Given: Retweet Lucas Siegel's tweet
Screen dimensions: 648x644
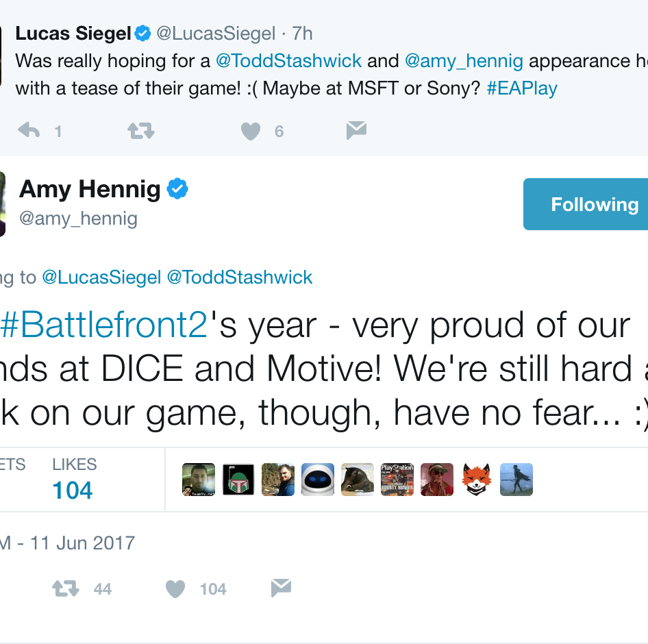Looking at the screenshot, I should 140,131.
